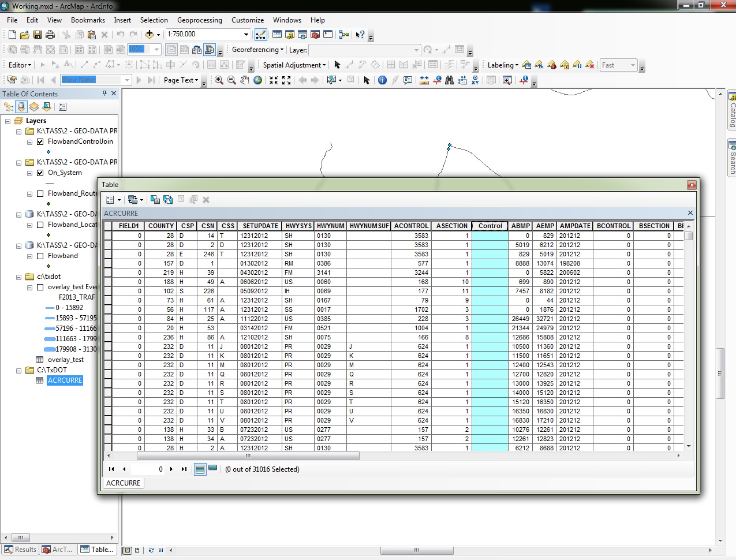Click List By Selection icon

47,107
